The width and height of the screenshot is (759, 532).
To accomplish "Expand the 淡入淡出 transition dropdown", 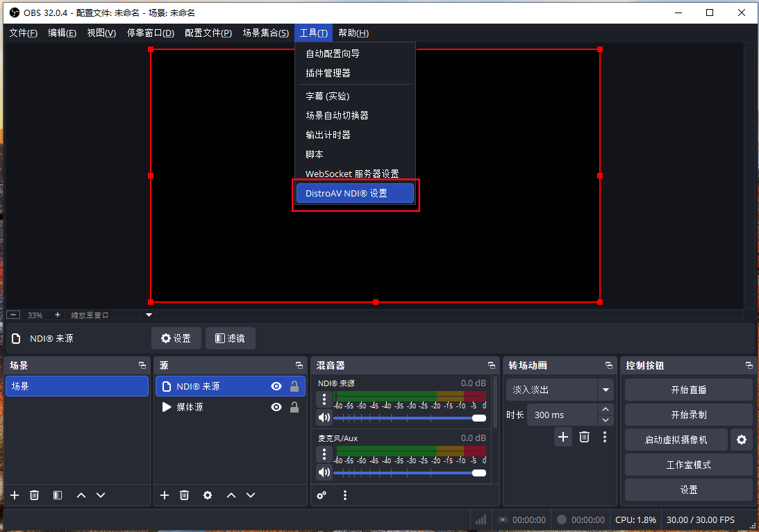I will click(x=606, y=390).
